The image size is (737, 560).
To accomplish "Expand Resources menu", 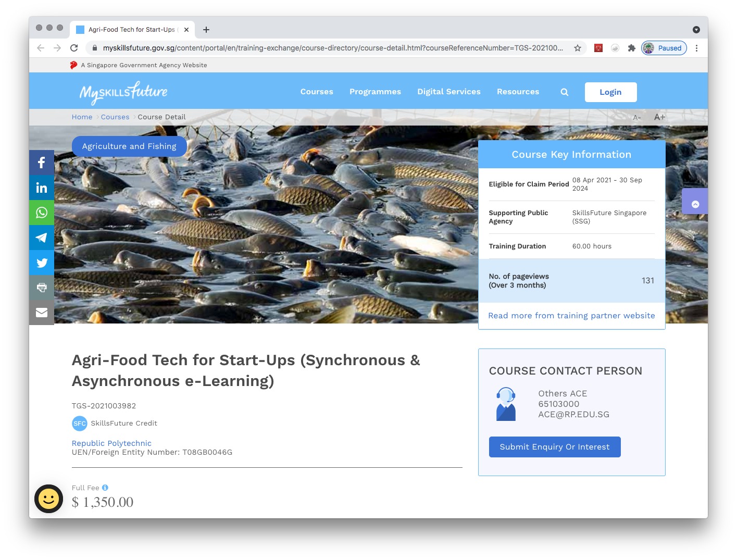I will tap(518, 92).
